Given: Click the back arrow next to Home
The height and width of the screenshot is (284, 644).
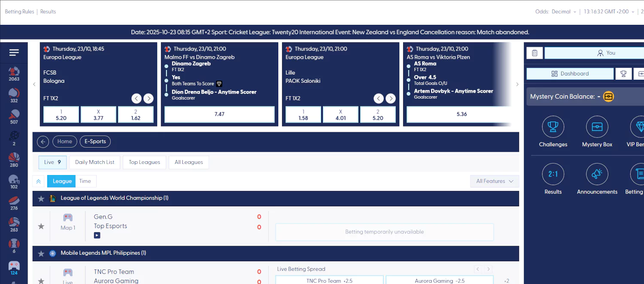Looking at the screenshot, I should [x=43, y=142].
